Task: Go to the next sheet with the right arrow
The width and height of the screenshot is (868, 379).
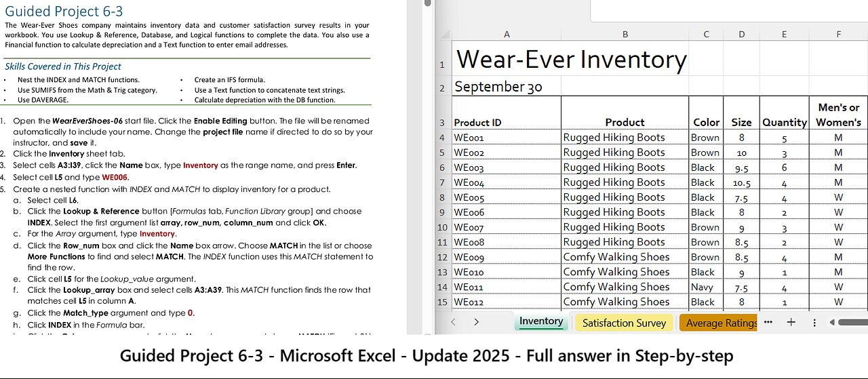Action: [477, 322]
